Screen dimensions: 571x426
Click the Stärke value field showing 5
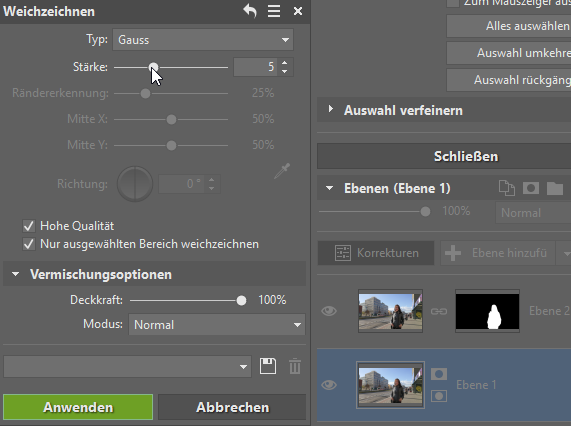point(255,67)
